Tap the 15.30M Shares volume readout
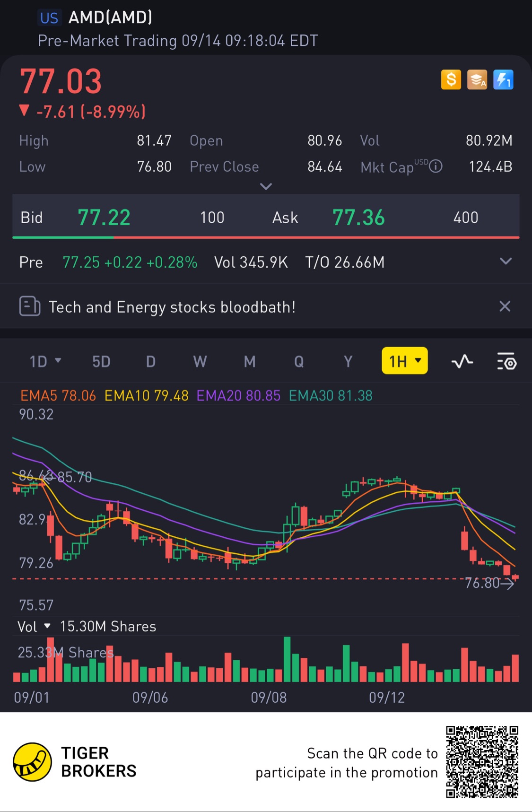The height and width of the screenshot is (812, 532). pos(108,627)
